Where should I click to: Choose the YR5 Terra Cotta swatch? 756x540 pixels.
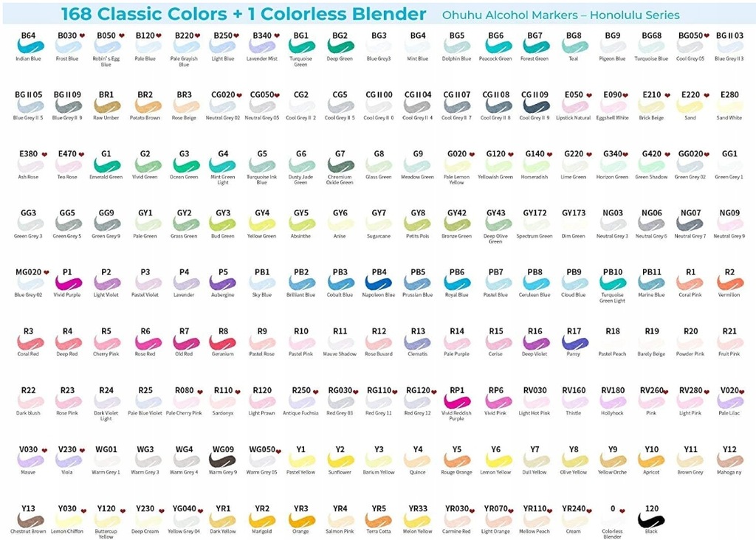379,520
